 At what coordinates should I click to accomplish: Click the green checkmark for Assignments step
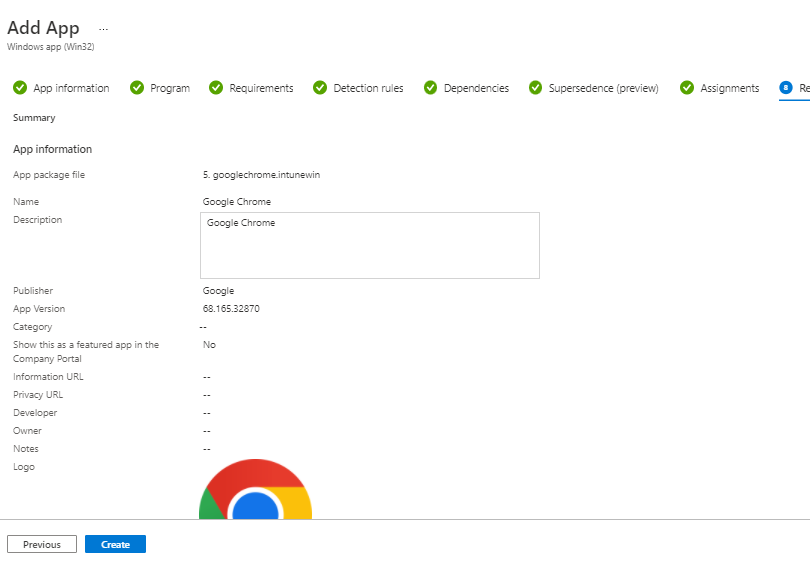tap(687, 88)
